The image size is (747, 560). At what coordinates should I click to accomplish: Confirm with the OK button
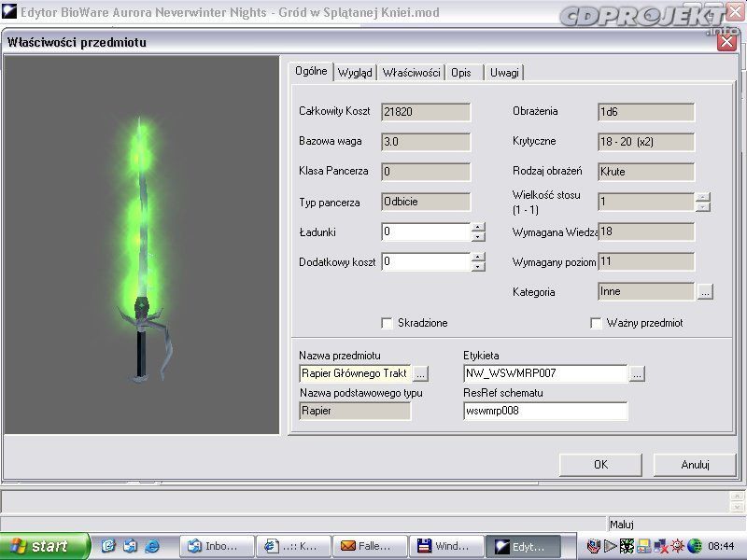click(600, 464)
